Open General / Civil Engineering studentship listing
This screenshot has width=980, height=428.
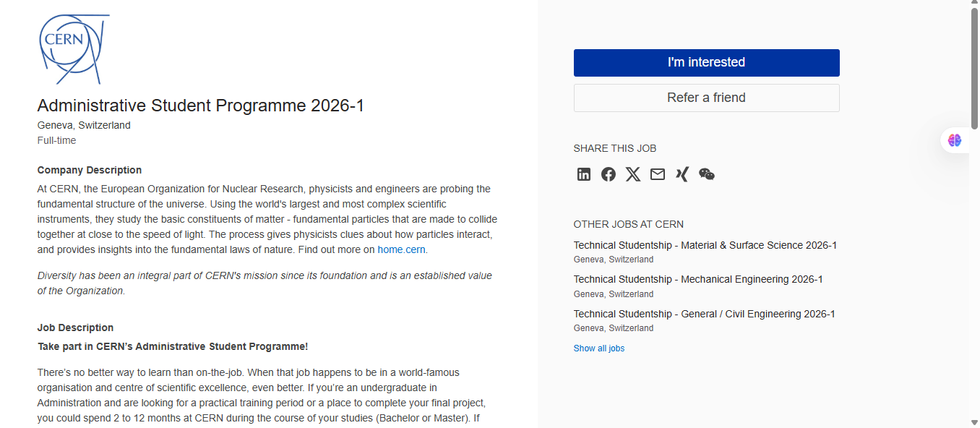click(704, 314)
